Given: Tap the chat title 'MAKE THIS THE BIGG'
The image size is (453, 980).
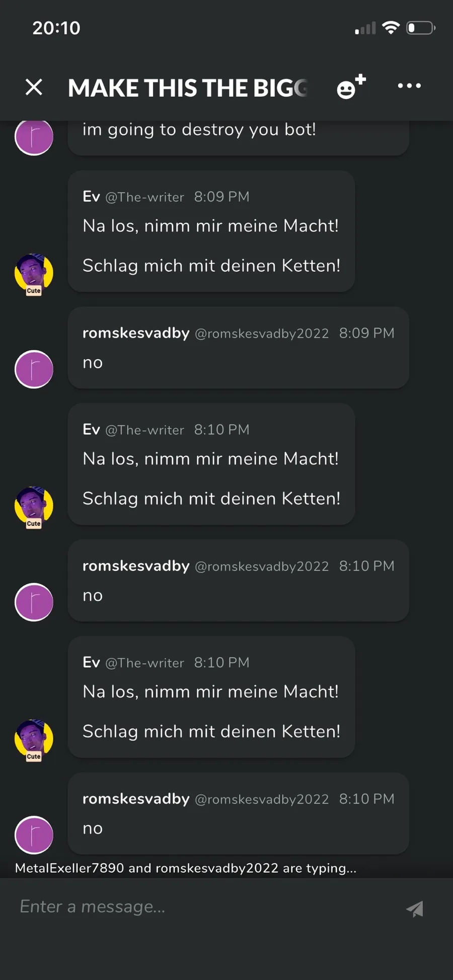Looking at the screenshot, I should (187, 88).
